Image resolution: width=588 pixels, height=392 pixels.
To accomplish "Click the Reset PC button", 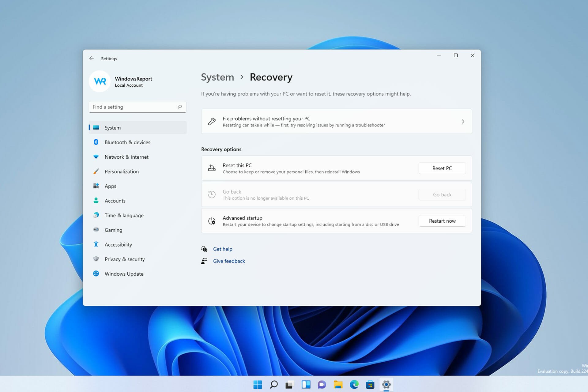I will 442,168.
